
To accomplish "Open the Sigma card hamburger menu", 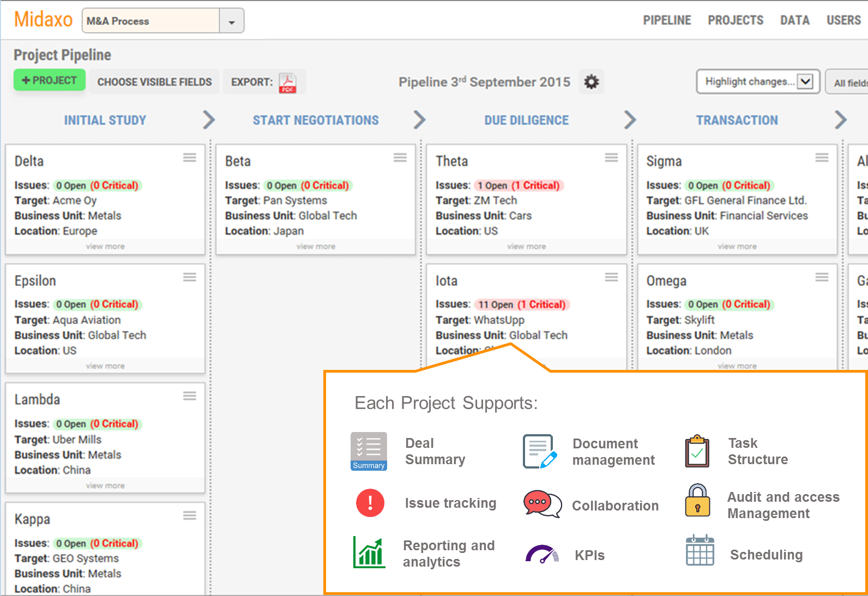I will click(822, 157).
